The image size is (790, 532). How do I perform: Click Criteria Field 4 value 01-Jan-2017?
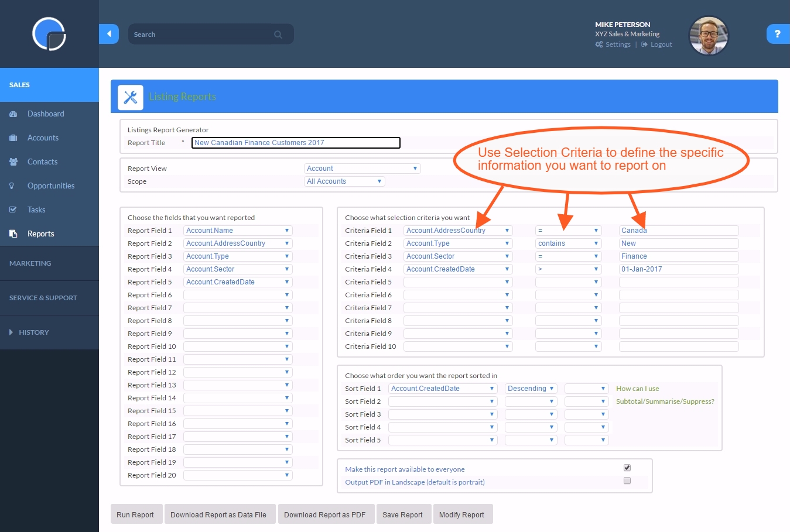679,269
